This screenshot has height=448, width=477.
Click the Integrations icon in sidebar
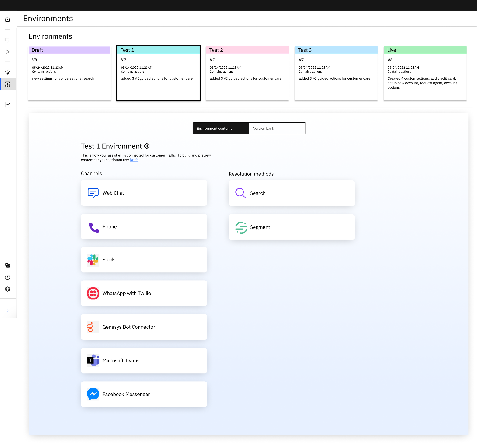tap(7, 265)
